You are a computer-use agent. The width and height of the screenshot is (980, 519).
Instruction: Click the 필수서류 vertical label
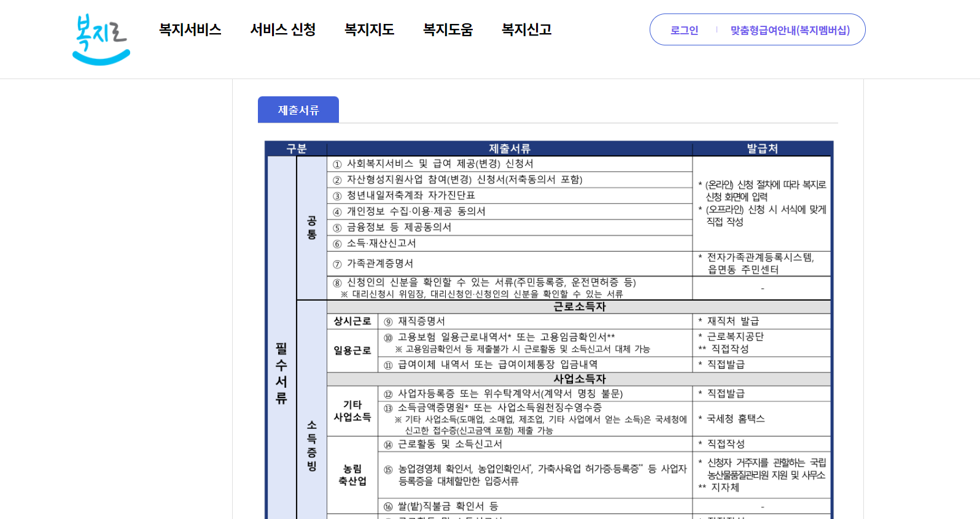coord(281,373)
